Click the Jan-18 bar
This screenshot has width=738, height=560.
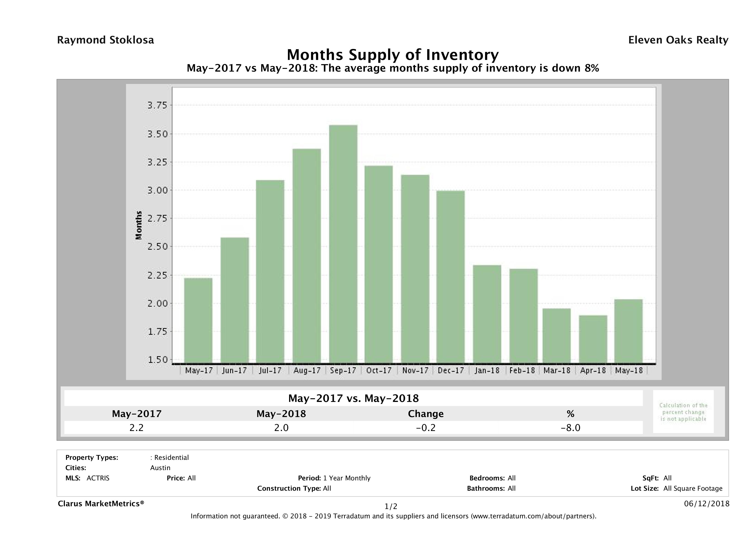point(487,314)
